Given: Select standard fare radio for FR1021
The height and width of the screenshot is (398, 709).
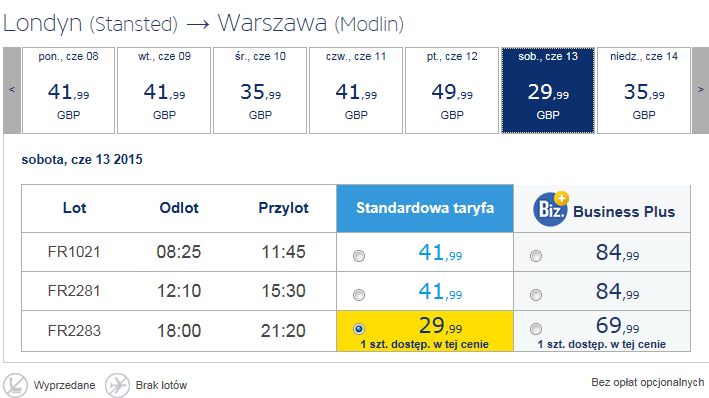Looking at the screenshot, I should coord(359,256).
